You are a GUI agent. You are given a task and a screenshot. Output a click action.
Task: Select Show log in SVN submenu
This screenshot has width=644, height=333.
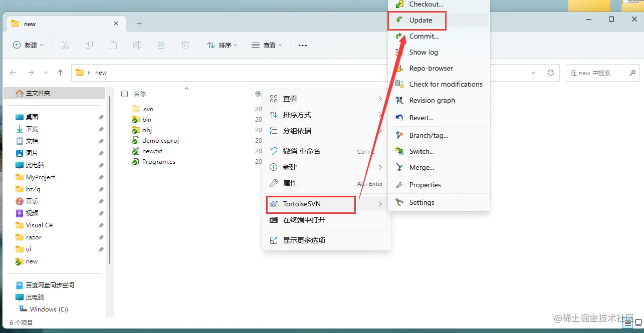click(x=439, y=52)
